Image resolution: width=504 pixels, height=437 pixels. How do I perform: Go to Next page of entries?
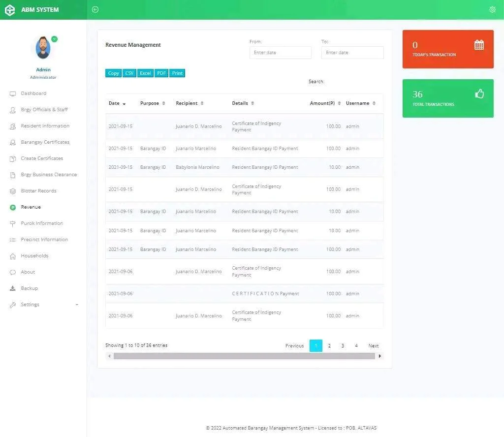(374, 346)
